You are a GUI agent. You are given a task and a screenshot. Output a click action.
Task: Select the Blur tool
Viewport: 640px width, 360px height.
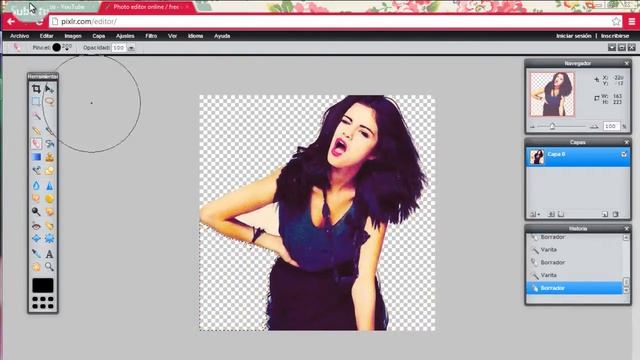(36, 186)
